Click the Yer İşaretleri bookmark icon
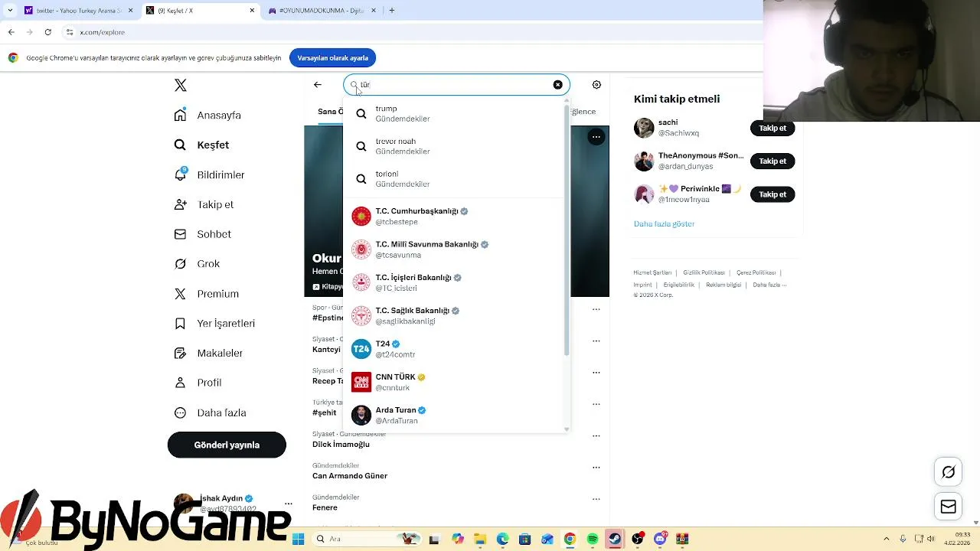 click(181, 324)
